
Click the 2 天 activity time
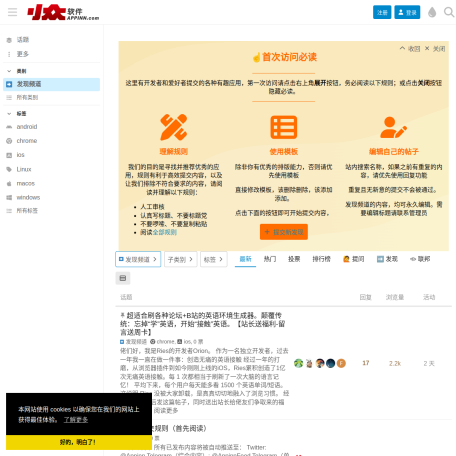[x=429, y=363]
